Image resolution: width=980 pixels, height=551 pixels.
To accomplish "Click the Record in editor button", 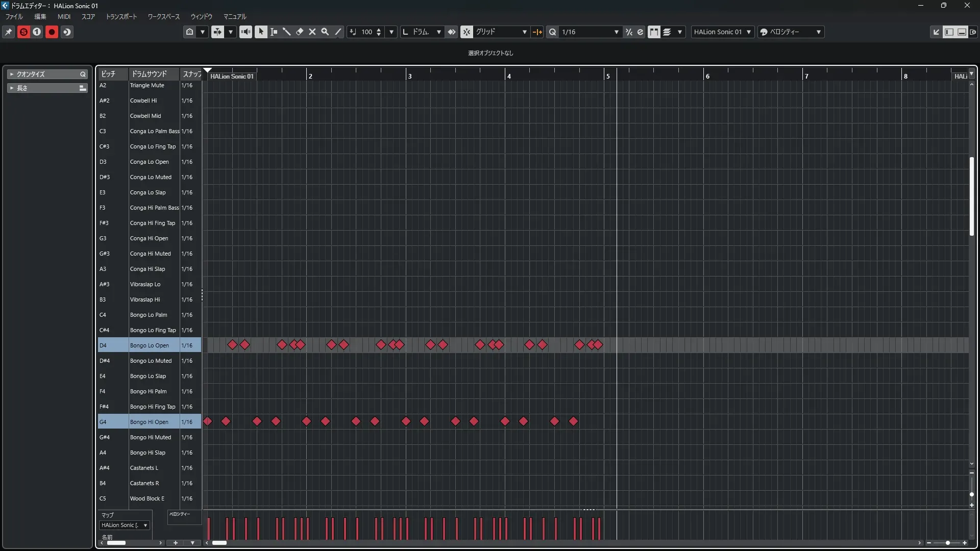I will pyautogui.click(x=52, y=32).
